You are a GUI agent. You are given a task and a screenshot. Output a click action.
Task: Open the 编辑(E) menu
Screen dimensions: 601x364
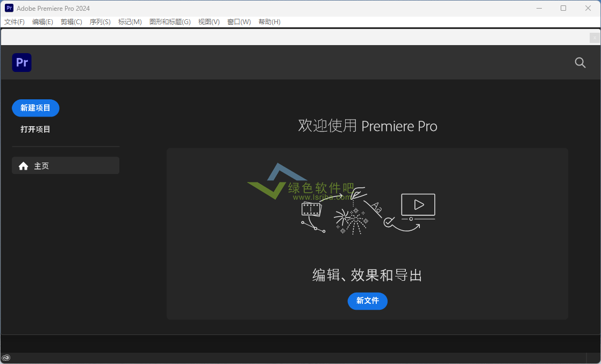[x=42, y=22]
